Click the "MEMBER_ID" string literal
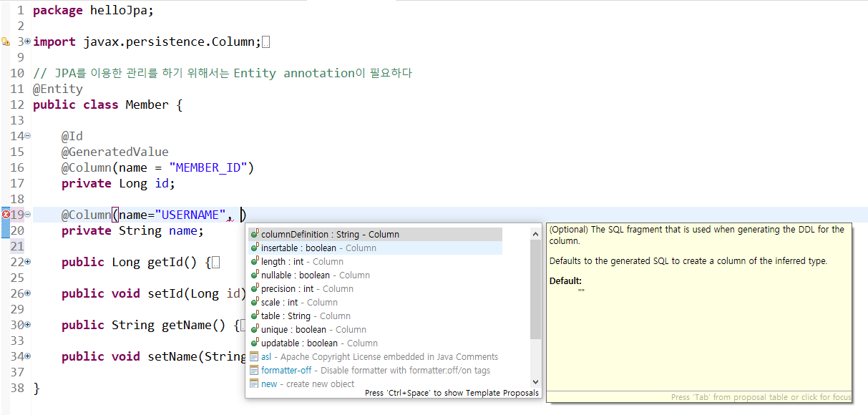This screenshot has height=415, width=868. (208, 168)
